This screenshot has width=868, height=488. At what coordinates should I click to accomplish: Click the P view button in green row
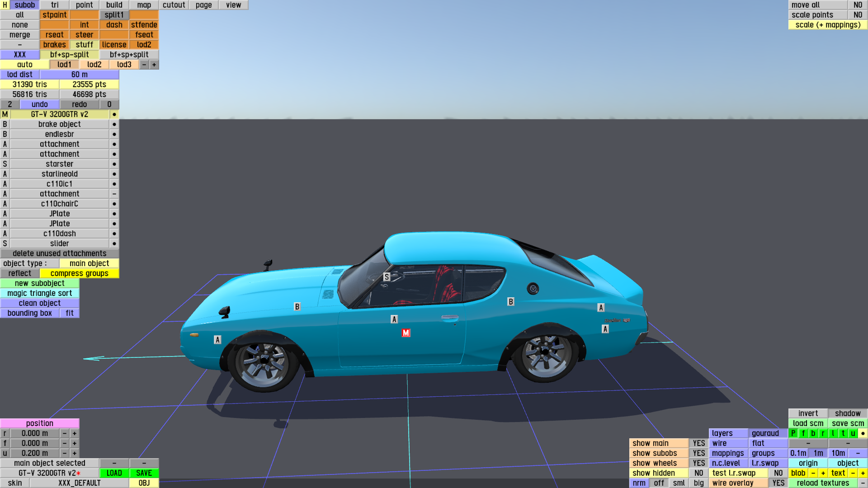tap(793, 433)
